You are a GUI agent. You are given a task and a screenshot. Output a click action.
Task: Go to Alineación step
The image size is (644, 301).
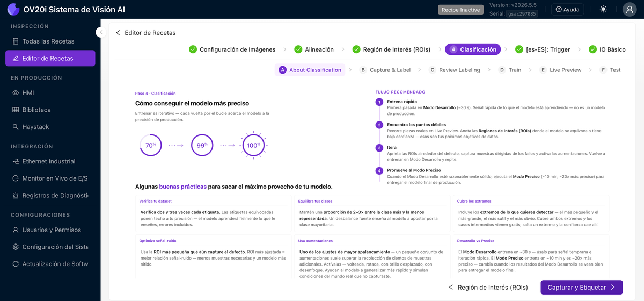click(314, 49)
